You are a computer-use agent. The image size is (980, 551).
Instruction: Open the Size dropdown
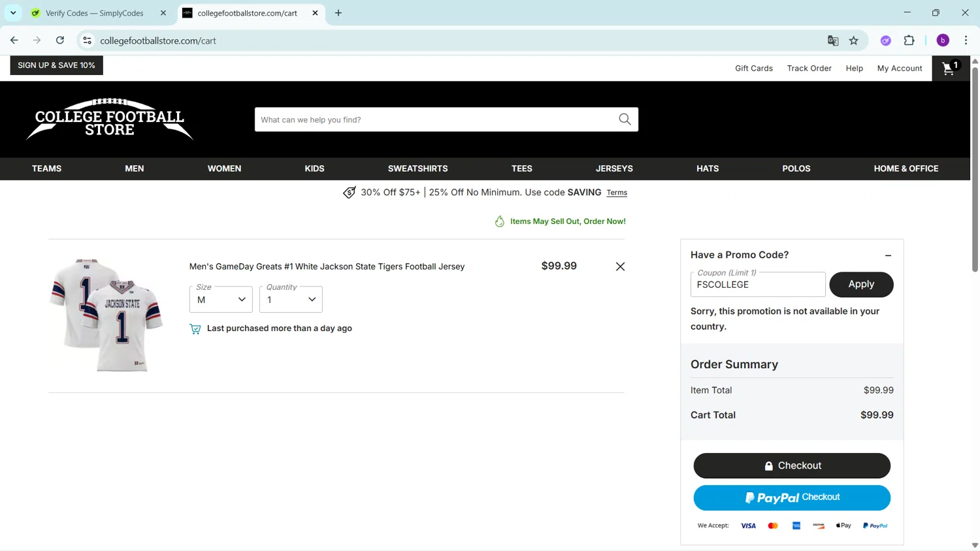coord(221,299)
